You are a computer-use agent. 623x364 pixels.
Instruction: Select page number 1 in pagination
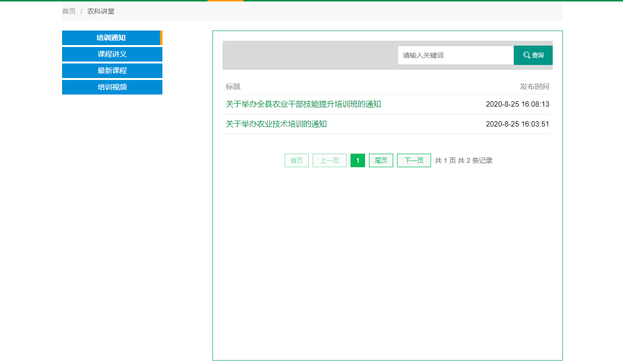coord(357,160)
